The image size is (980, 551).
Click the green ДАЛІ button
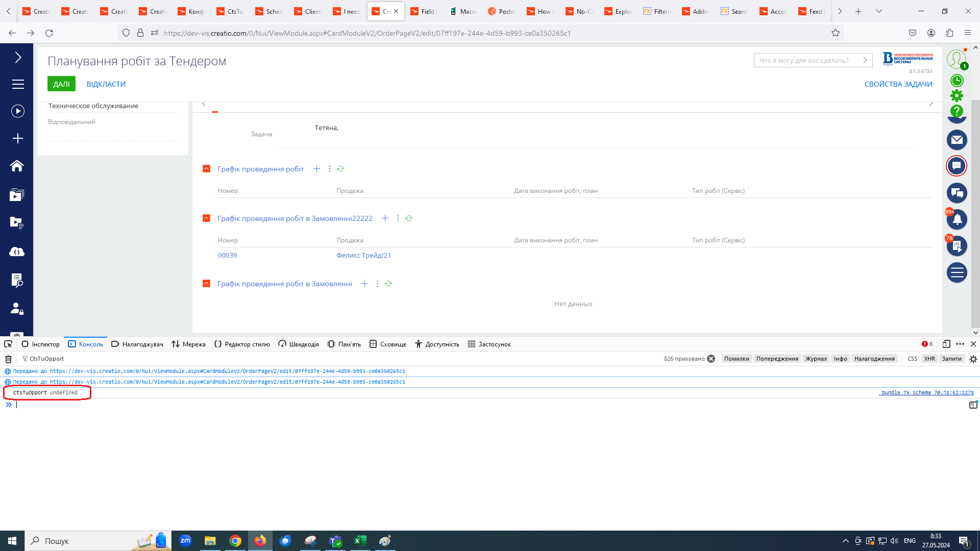coord(61,84)
